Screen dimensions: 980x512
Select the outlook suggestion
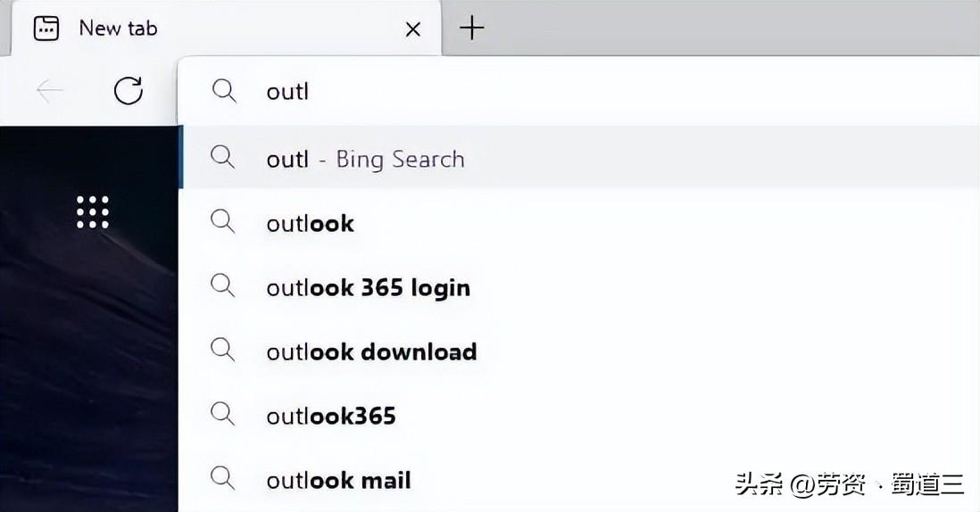578,223
